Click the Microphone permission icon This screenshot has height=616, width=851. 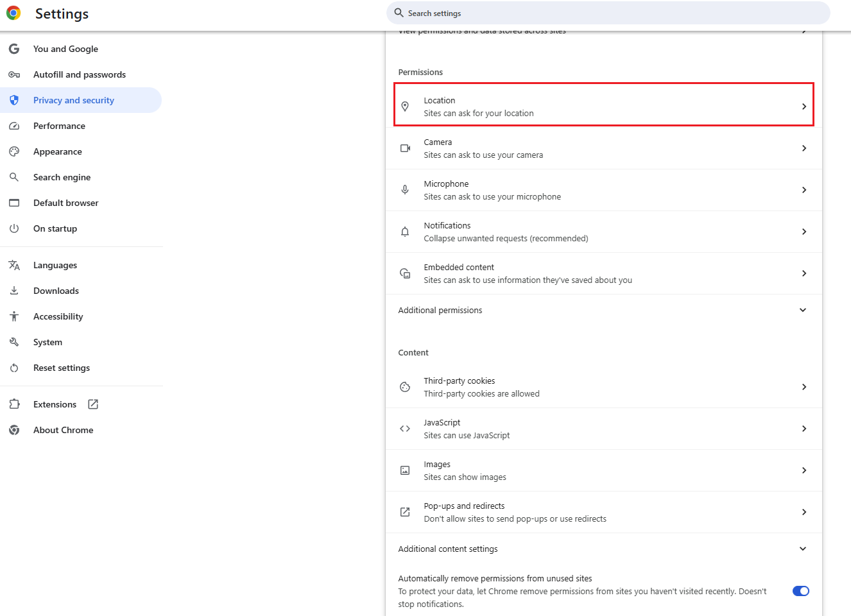coord(405,190)
